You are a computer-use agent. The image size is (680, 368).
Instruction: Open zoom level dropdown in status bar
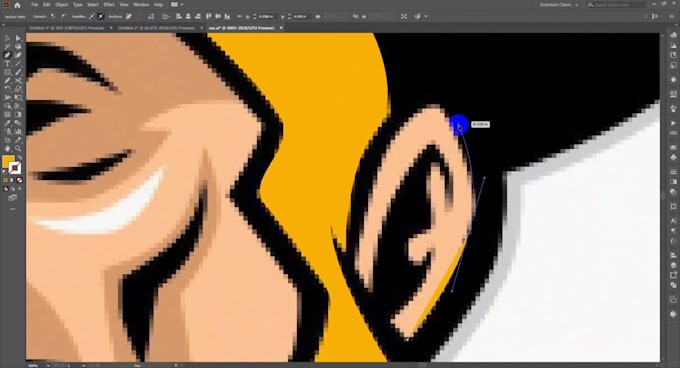(48, 365)
